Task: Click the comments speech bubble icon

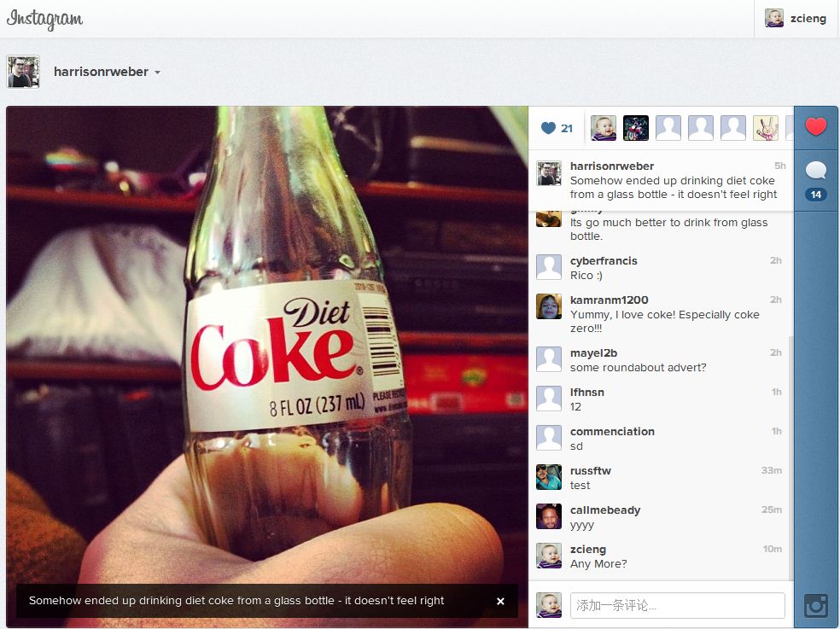Action: pyautogui.click(x=816, y=171)
